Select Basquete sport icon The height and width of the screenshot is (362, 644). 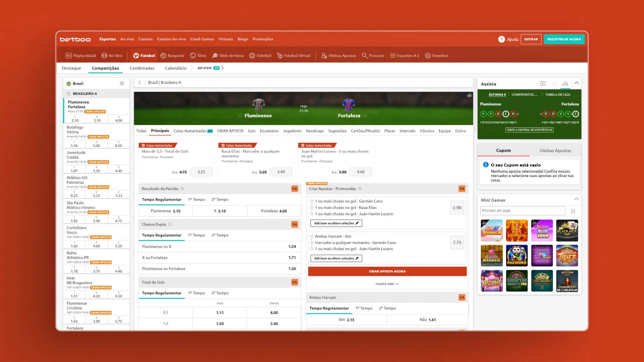[x=163, y=56]
